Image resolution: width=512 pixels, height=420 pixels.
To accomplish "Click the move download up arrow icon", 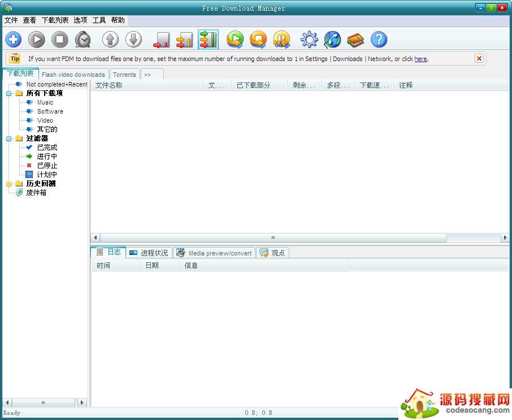I will pos(111,40).
